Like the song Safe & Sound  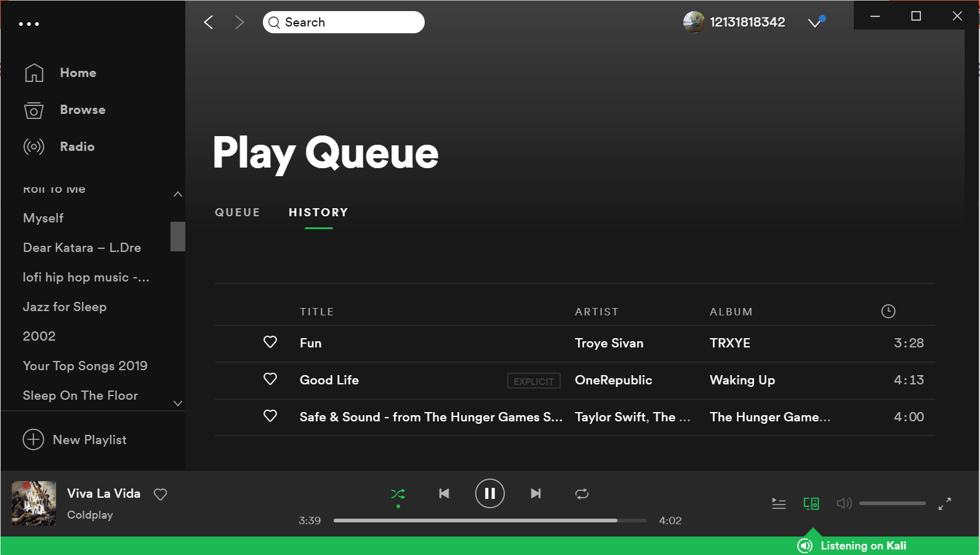coord(270,416)
